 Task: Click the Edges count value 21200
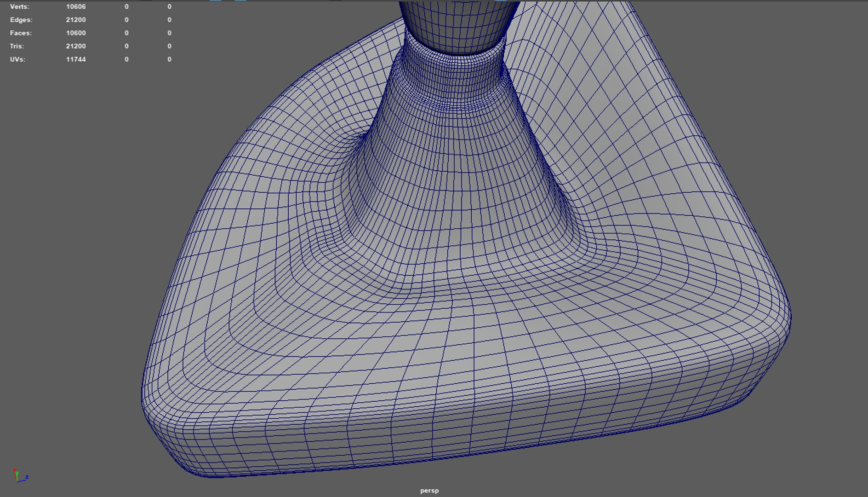coord(76,20)
